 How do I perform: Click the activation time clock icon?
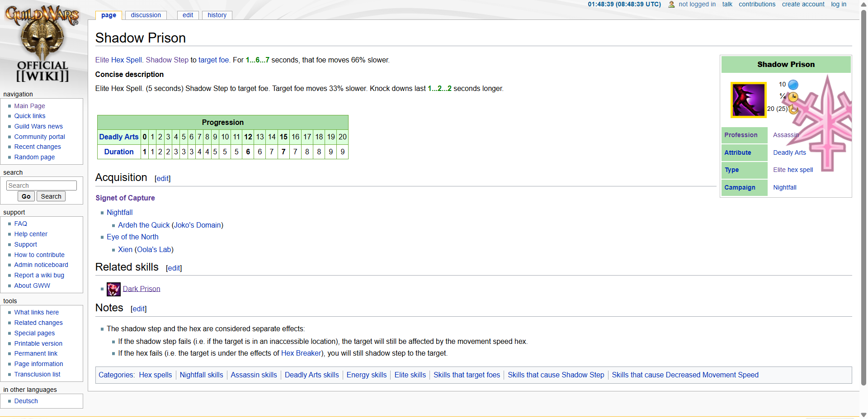pyautogui.click(x=793, y=97)
